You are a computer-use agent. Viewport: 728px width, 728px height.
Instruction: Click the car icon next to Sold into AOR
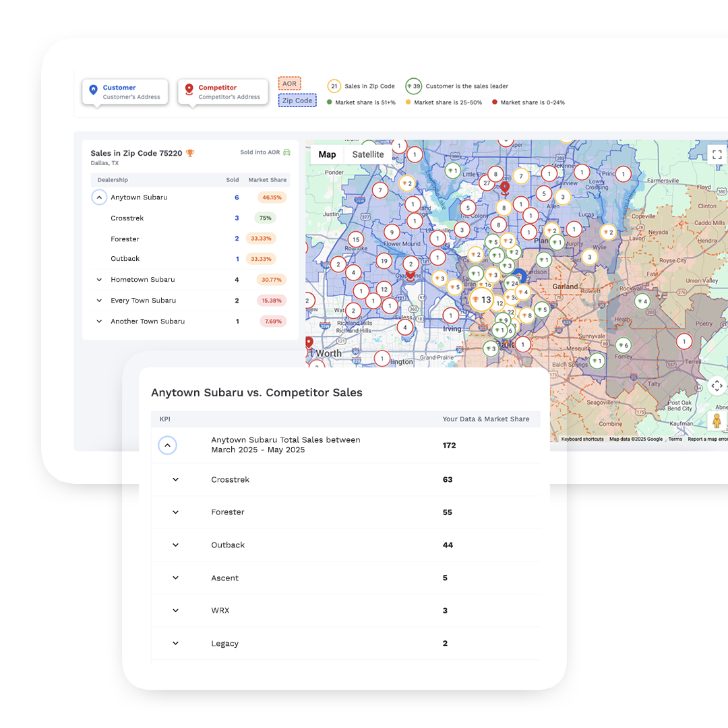[x=286, y=153]
